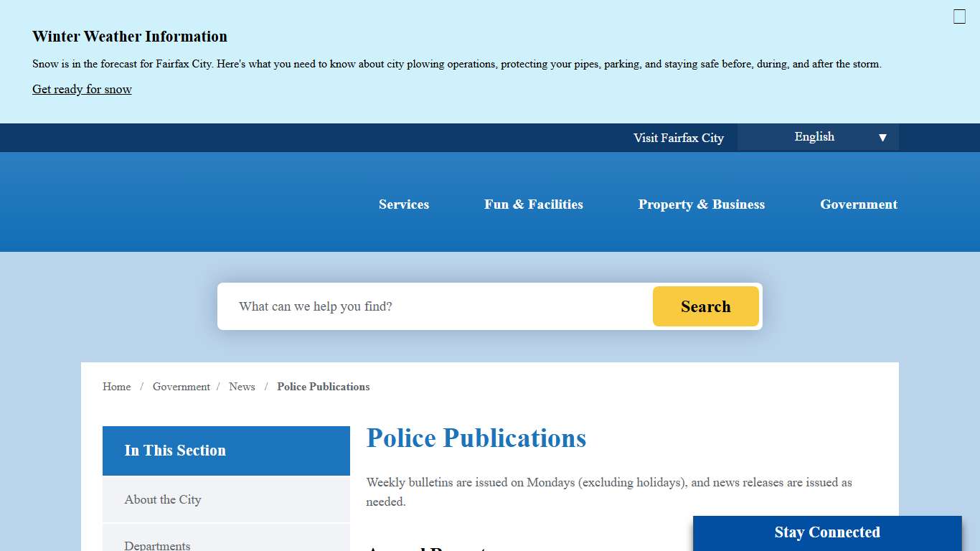Click the Stay Connected banner
Viewport: 980px width, 551px height.
pos(827,532)
